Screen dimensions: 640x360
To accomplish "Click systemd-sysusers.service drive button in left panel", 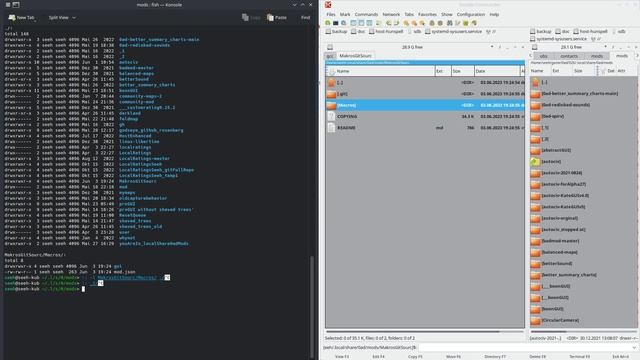I will coord(453,31).
